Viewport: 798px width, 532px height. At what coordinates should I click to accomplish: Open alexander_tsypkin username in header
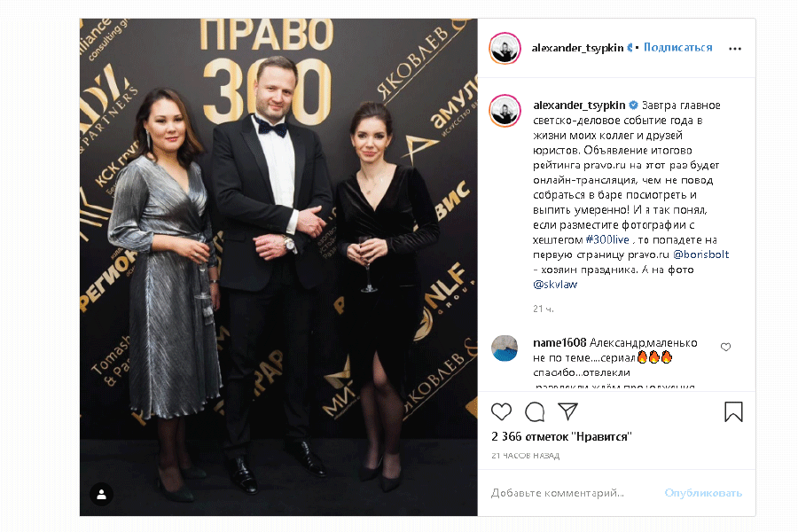(x=577, y=48)
